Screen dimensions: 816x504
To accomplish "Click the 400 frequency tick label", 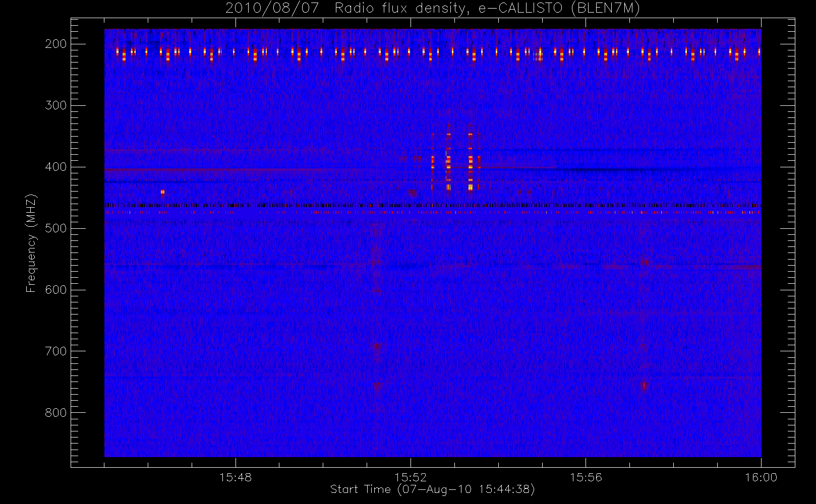I will (x=56, y=167).
